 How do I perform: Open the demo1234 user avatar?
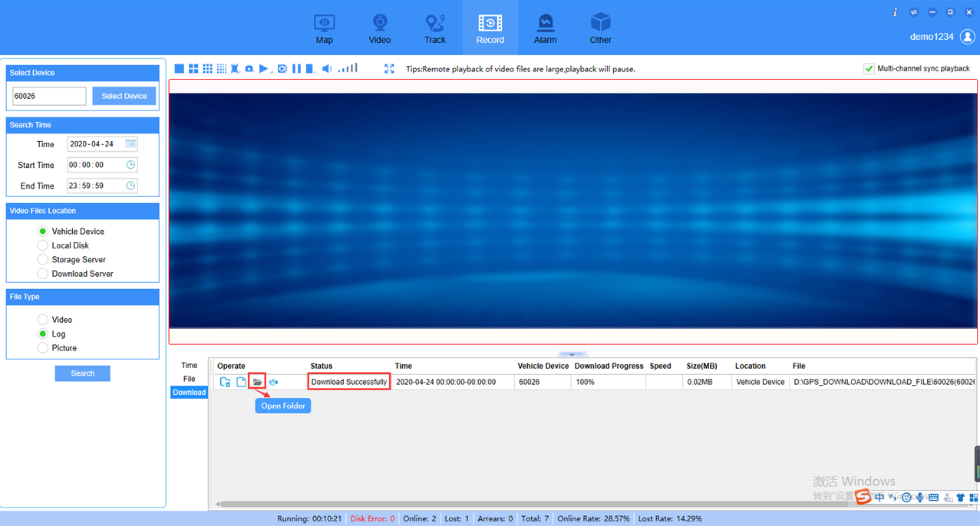click(x=967, y=36)
